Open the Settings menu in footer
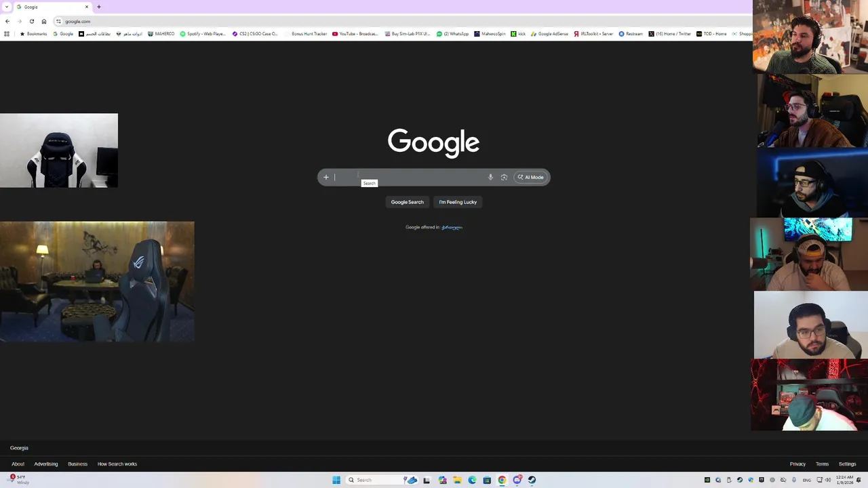The height and width of the screenshot is (488, 868). (847, 464)
